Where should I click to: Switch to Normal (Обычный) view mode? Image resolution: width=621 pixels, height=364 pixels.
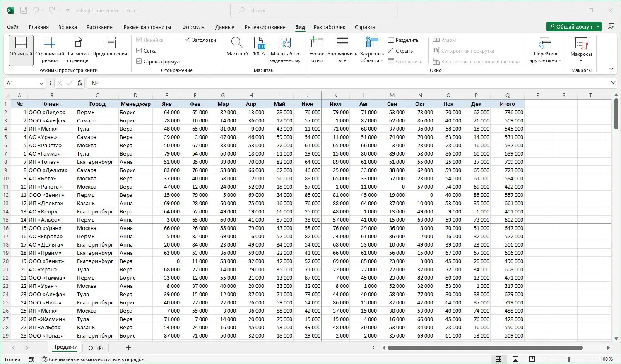(x=21, y=50)
